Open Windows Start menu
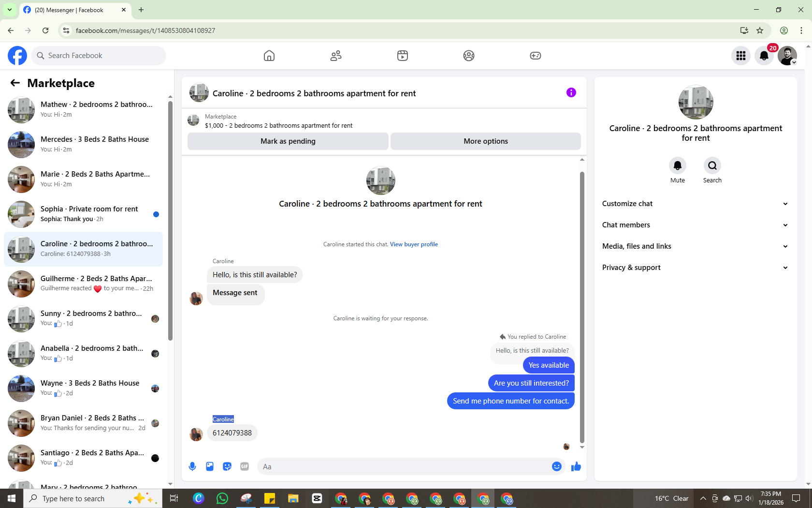812x508 pixels. coord(12,498)
